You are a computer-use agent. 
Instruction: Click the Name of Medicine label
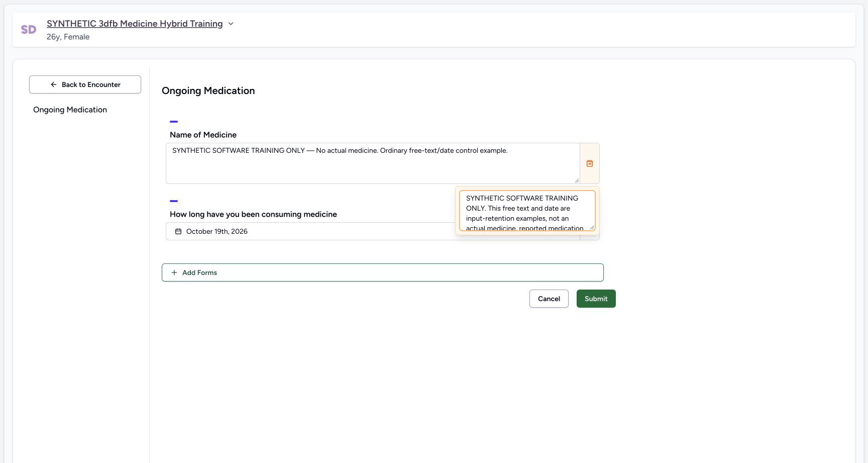tap(203, 135)
